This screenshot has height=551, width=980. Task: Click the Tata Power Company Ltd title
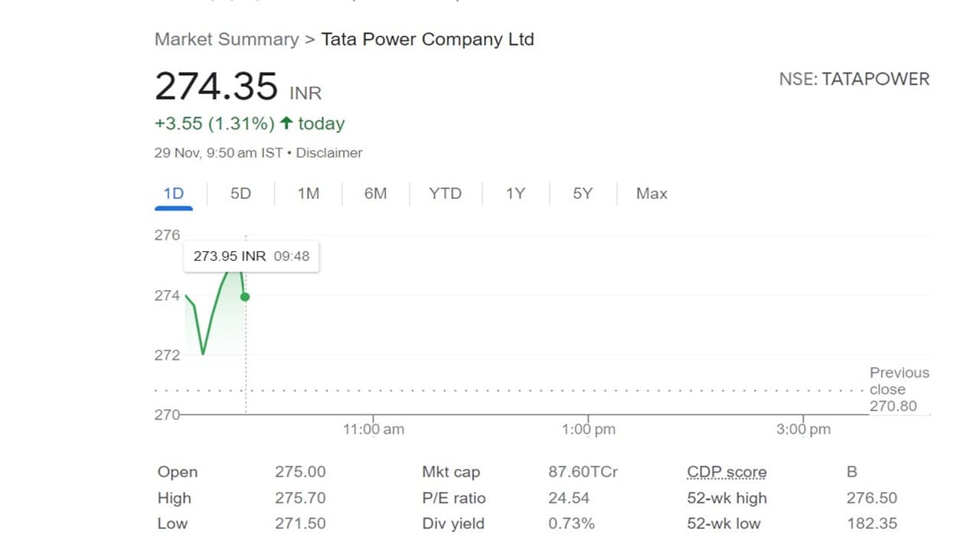coord(427,39)
